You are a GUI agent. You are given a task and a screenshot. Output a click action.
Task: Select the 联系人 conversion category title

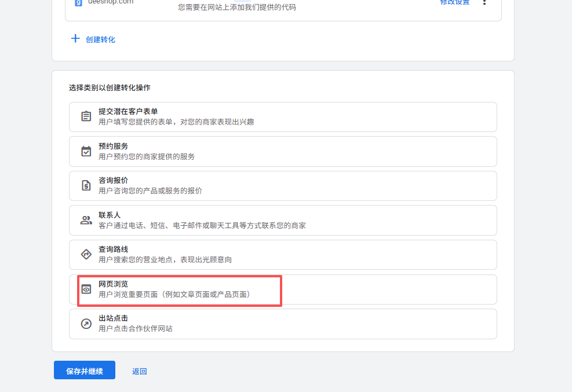pos(110,215)
